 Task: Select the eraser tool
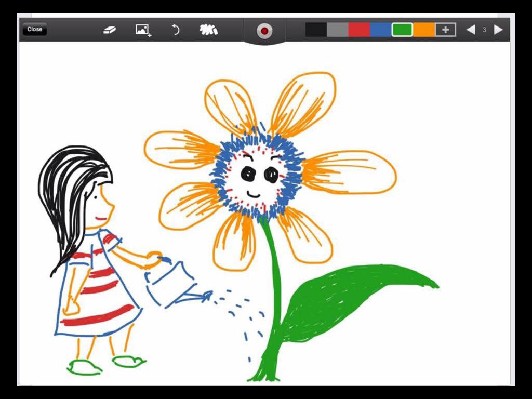tap(110, 30)
